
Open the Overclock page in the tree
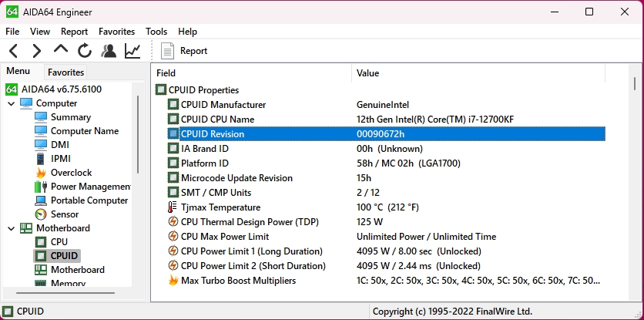71,173
